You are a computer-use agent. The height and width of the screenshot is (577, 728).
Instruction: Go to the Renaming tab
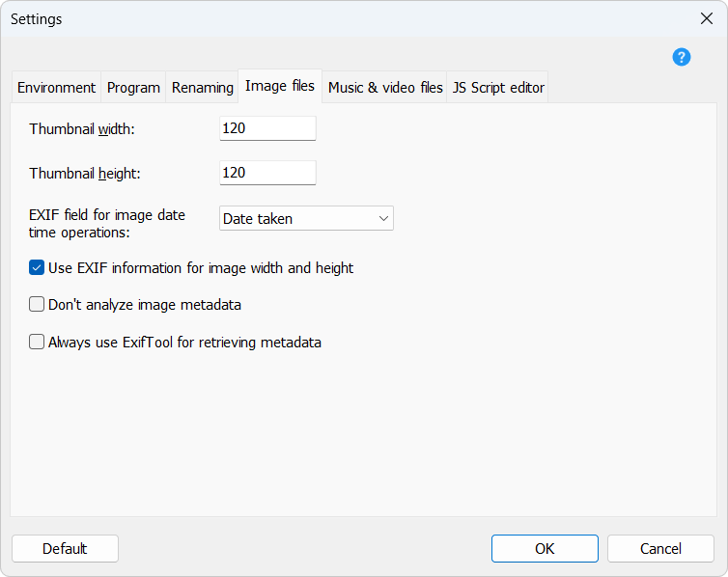tap(203, 88)
